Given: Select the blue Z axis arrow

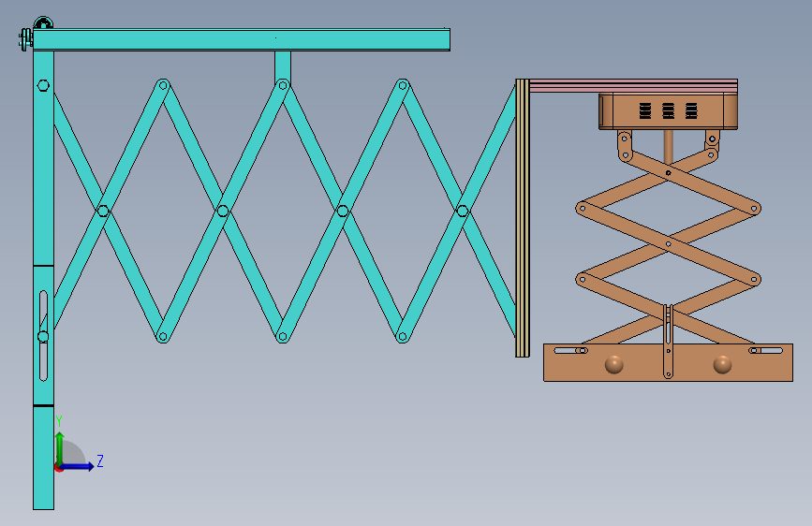Looking at the screenshot, I should [x=77, y=466].
